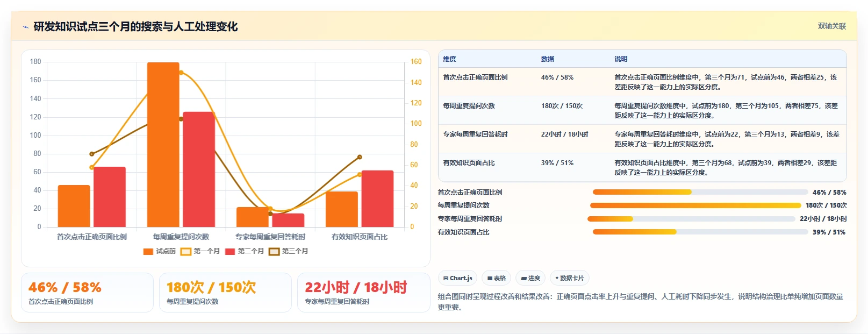Click the description text in 每周重复提问次数 row

(x=726, y=110)
